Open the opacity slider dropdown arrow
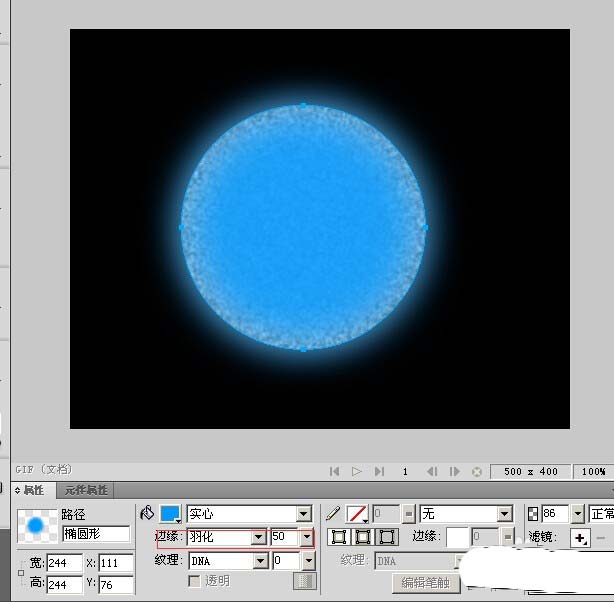This screenshot has height=602, width=614. (578, 514)
